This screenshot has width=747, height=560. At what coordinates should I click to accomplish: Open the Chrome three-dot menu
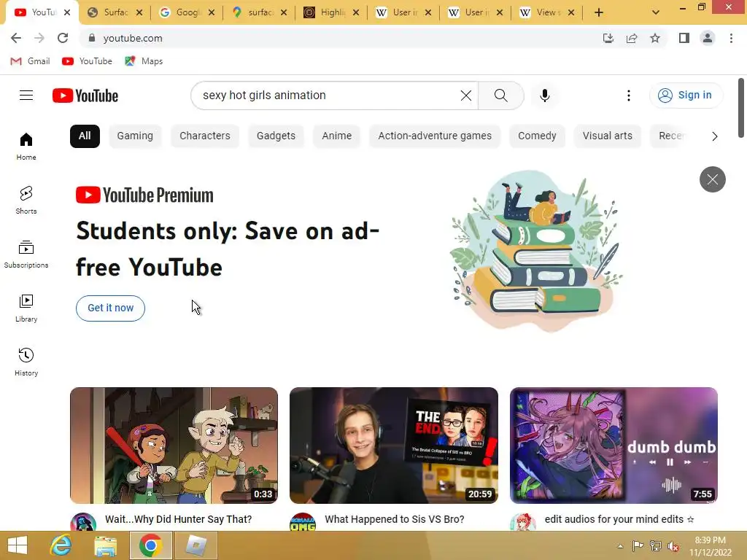coord(731,38)
